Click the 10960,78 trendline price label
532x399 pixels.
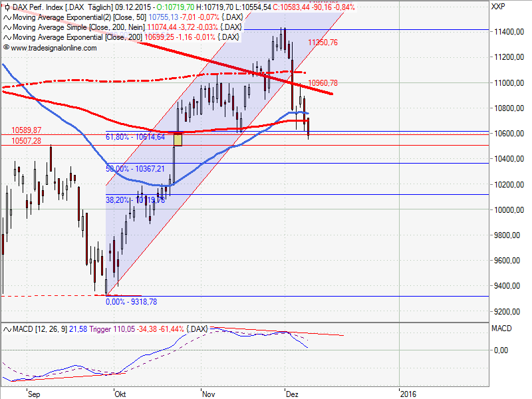[x=324, y=83]
